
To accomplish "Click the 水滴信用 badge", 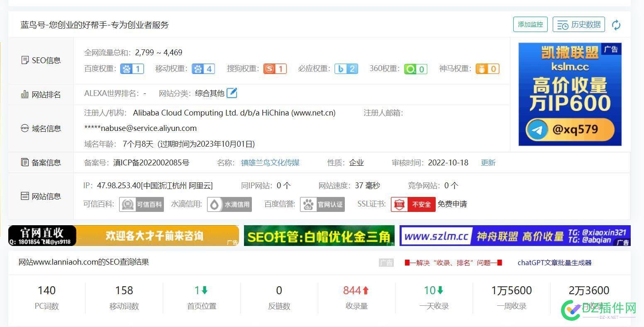I will click(x=229, y=204).
